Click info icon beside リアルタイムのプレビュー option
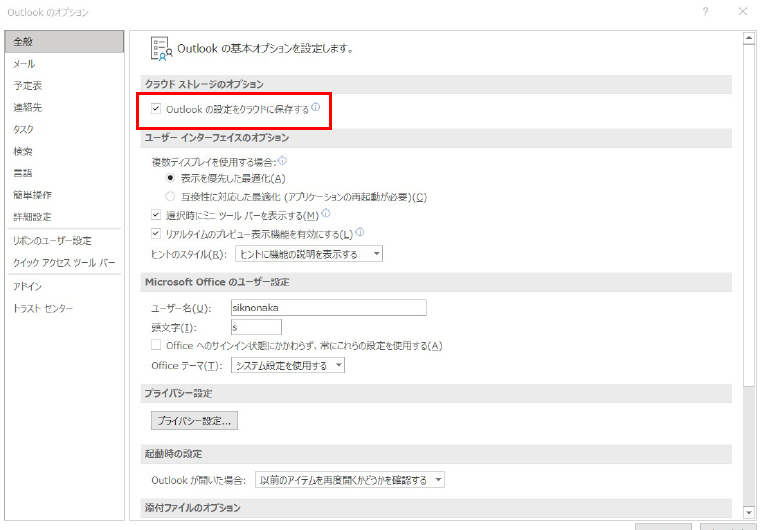 (x=360, y=232)
